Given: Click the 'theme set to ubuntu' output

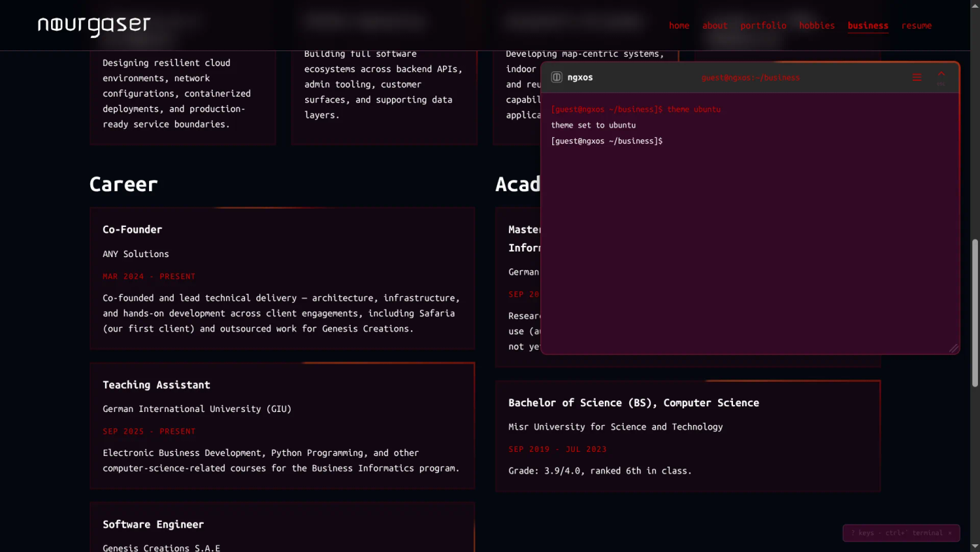Looking at the screenshot, I should (593, 125).
